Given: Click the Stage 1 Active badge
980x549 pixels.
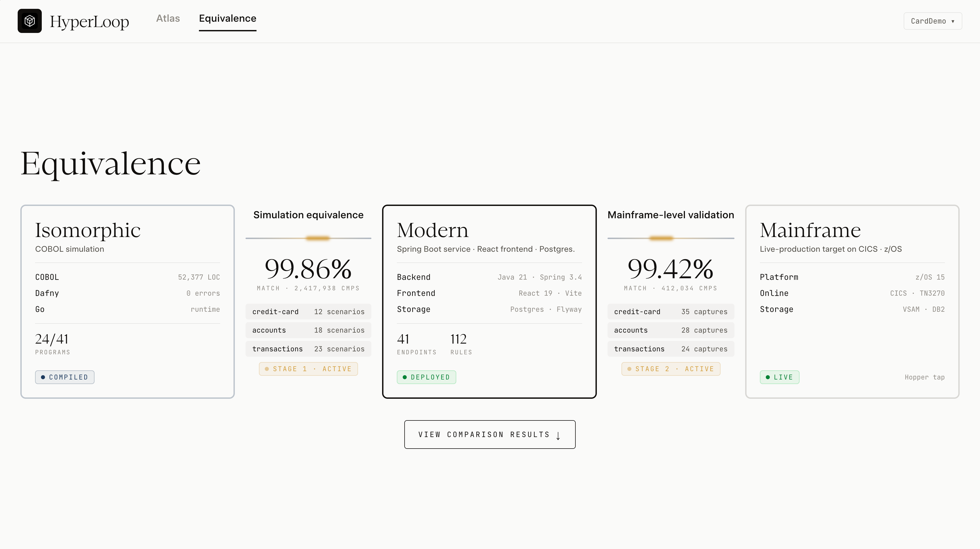Looking at the screenshot, I should tap(308, 369).
